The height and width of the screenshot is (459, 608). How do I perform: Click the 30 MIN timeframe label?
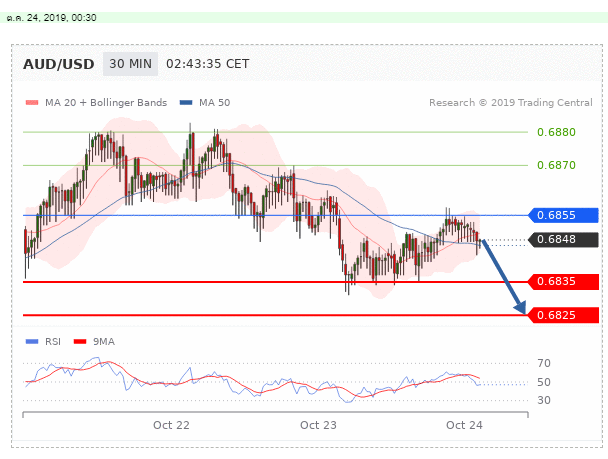coord(130,64)
